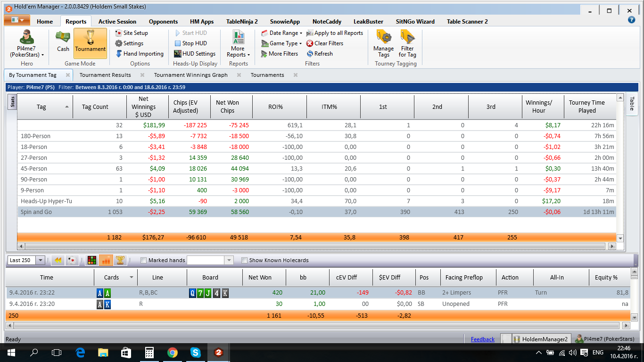Viewport: 644px width, 362px height.
Task: Close the Tournaments report tab
Action: coord(296,75)
